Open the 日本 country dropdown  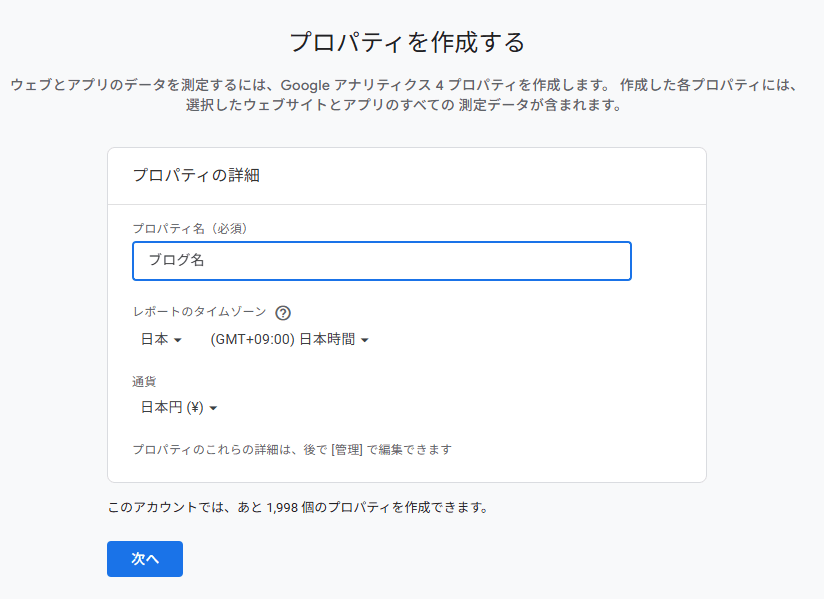[161, 339]
